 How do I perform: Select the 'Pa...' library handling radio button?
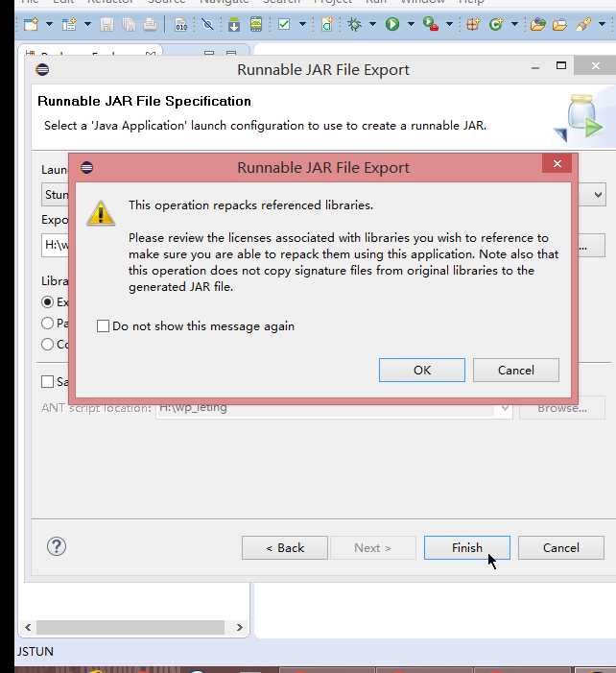(x=48, y=323)
